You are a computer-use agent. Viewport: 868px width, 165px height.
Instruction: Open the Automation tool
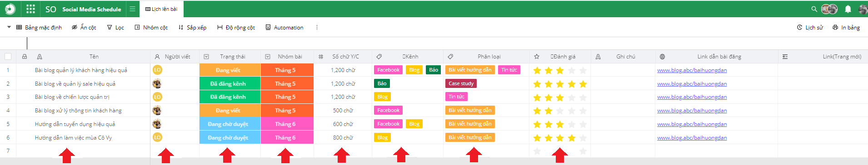284,27
